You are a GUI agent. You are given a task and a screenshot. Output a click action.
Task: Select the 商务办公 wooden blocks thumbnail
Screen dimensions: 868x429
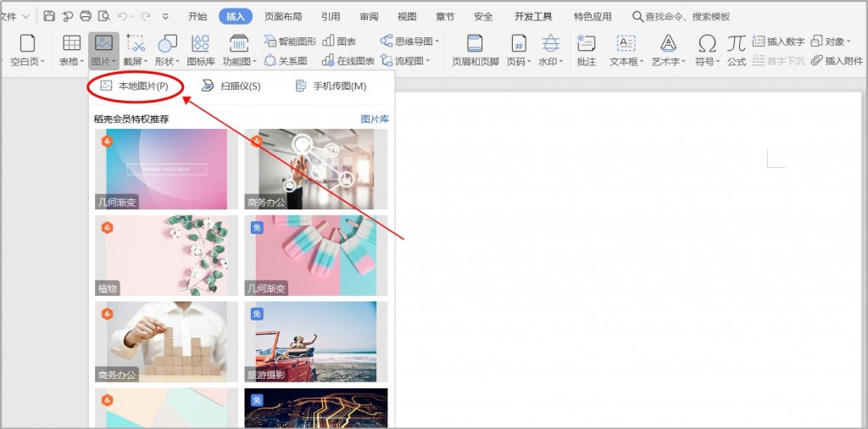[x=166, y=342]
